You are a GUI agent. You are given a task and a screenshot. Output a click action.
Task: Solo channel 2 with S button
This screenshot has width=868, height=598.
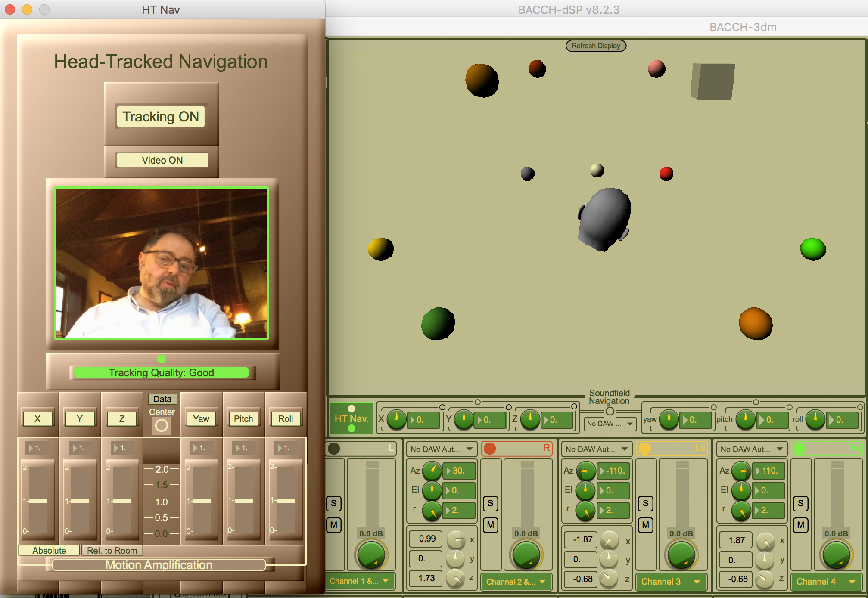(x=490, y=503)
